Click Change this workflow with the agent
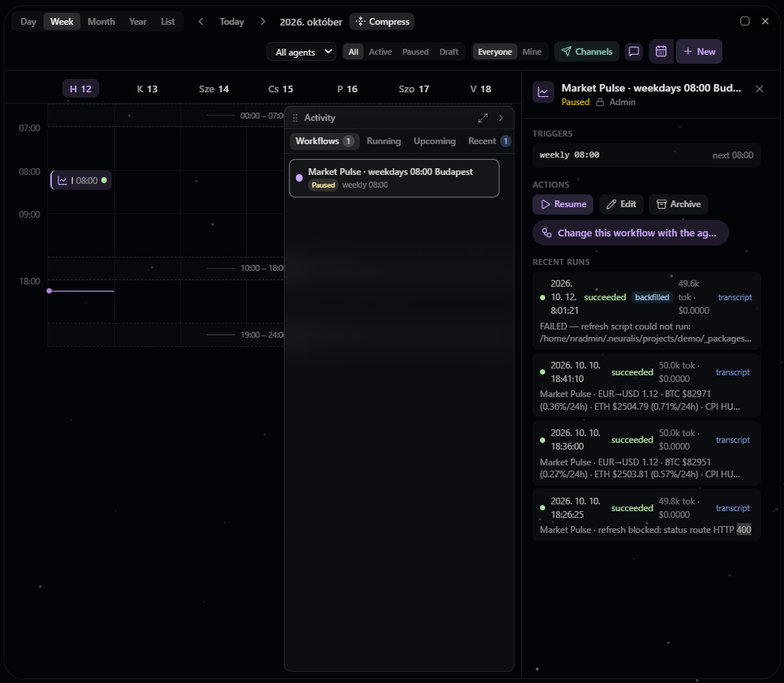Image resolution: width=784 pixels, height=683 pixels. coord(630,233)
